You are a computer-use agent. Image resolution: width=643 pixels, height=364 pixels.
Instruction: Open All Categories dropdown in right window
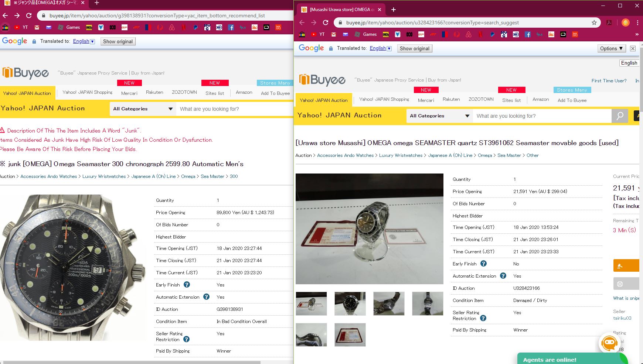[440, 116]
